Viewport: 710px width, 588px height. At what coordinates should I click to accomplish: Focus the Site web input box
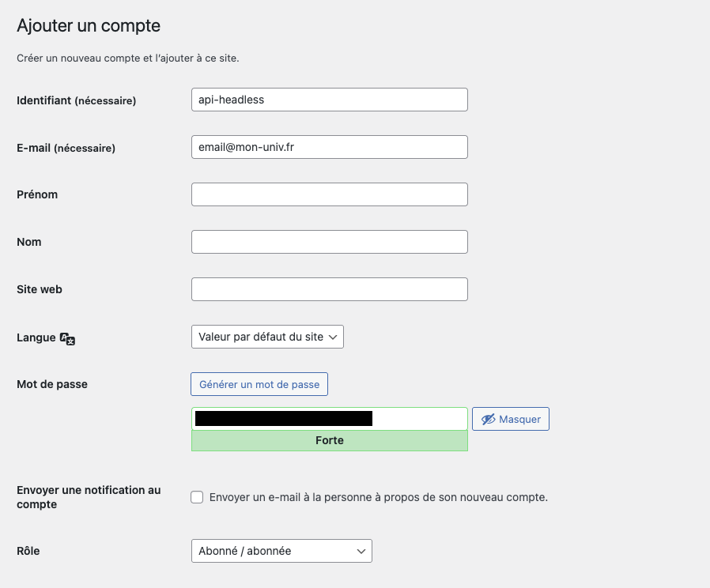tap(329, 289)
